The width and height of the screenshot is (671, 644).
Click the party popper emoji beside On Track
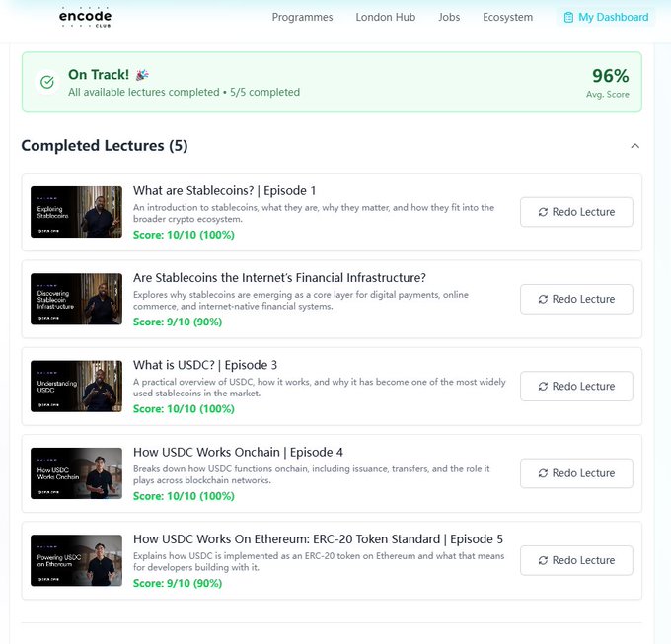[142, 75]
